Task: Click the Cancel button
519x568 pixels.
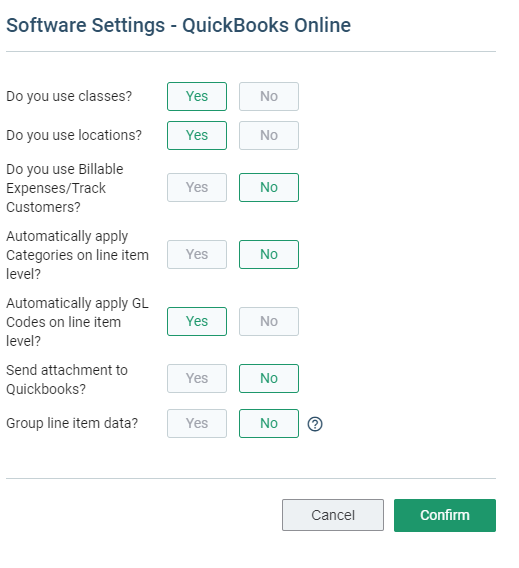Action: point(333,515)
